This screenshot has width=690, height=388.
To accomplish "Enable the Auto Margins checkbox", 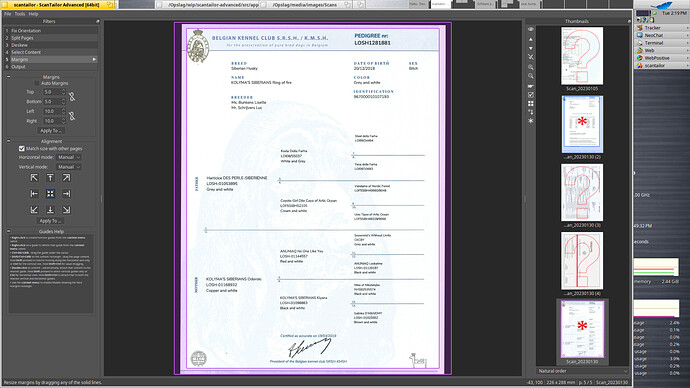I will click(x=37, y=83).
